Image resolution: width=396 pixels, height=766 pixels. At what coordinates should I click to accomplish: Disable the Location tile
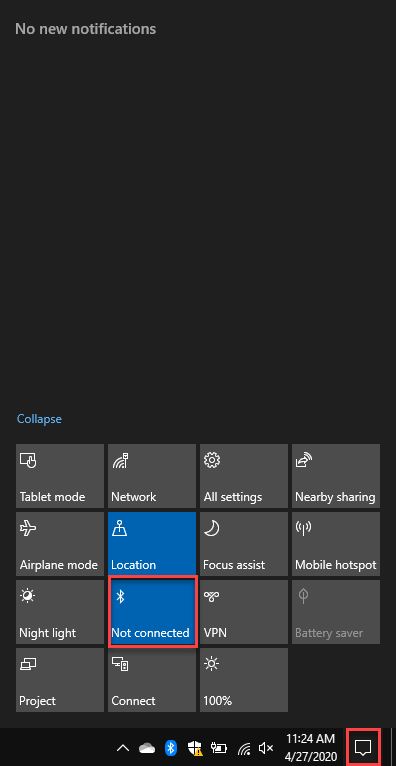tap(152, 544)
